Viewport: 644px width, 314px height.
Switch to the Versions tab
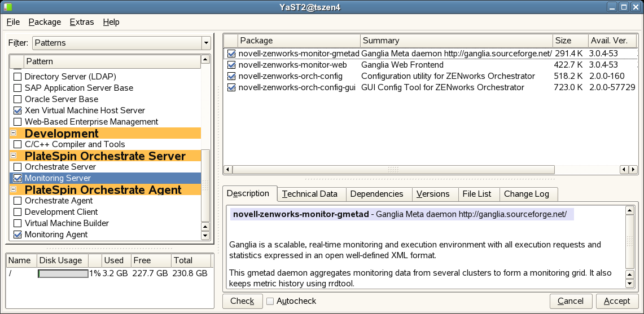tap(435, 194)
